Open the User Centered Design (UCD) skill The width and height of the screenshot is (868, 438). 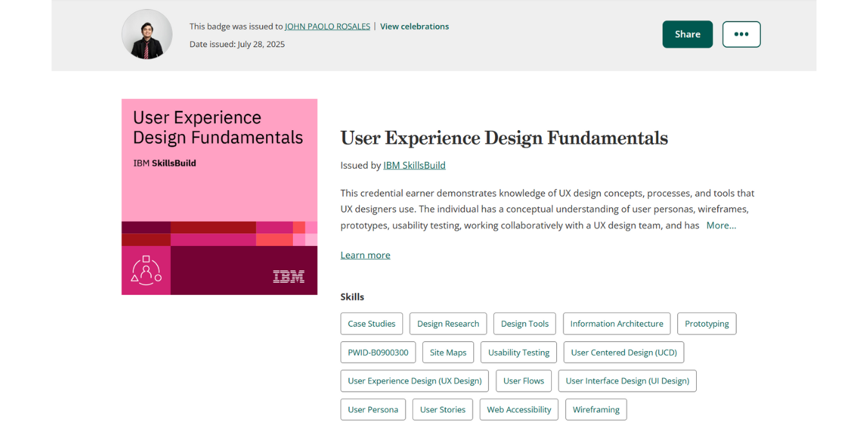pyautogui.click(x=623, y=352)
